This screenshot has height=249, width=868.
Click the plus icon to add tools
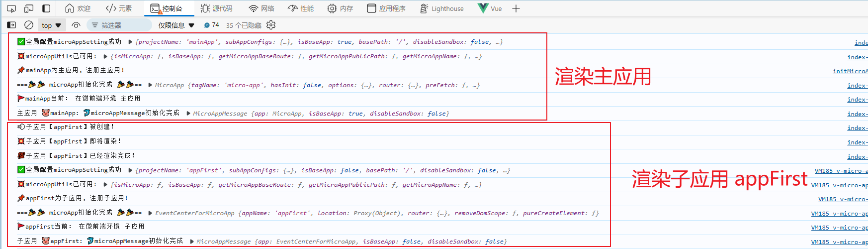coord(516,8)
